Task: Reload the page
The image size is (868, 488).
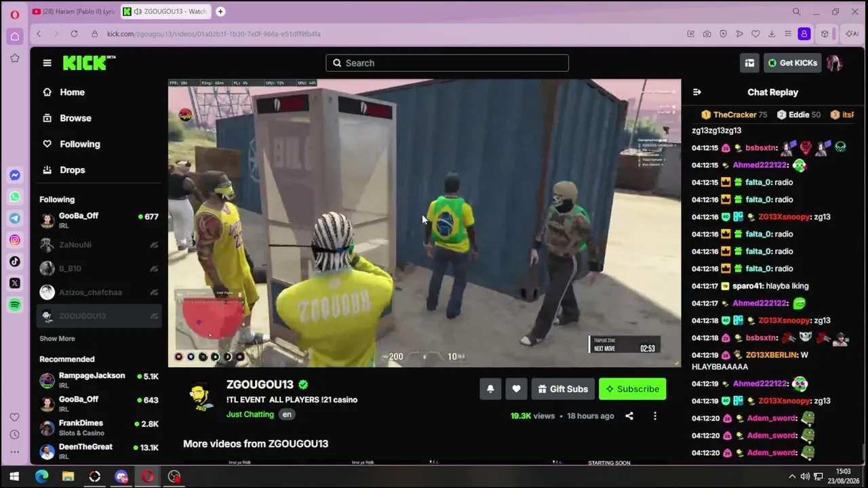Action: coord(74,34)
